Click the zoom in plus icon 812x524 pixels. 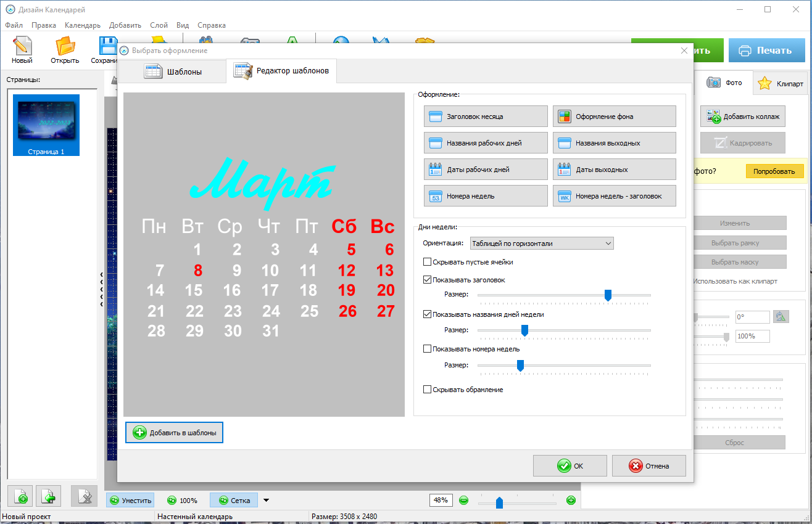[571, 501]
